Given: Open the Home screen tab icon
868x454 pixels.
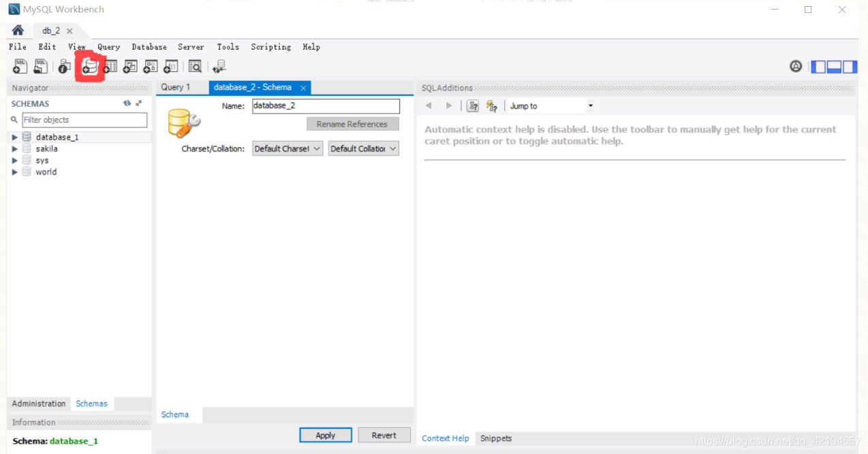Looking at the screenshot, I should click(x=18, y=31).
